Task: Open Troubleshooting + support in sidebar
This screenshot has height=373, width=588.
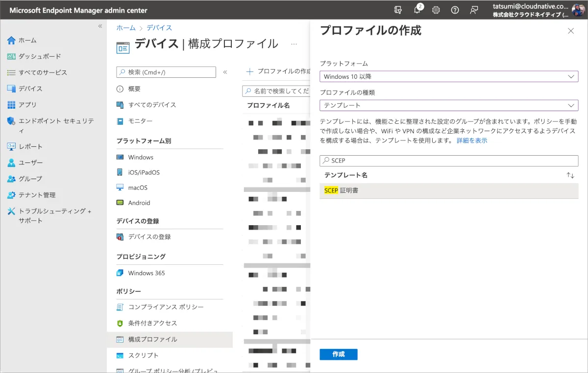Action: click(54, 215)
